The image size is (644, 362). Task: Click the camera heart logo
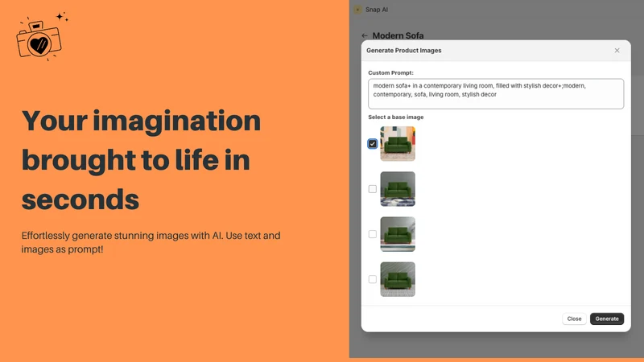pos(42,37)
